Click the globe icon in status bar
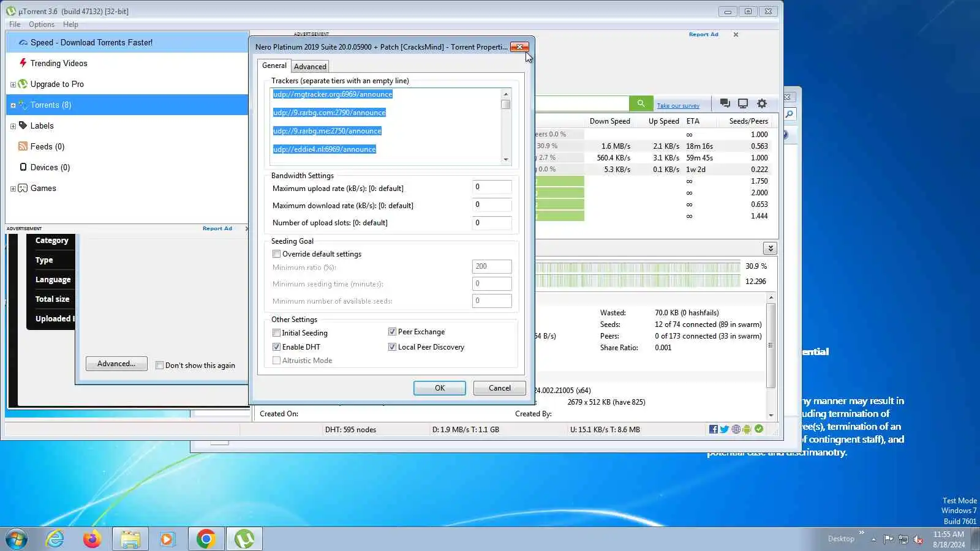The width and height of the screenshot is (980, 551). point(736,429)
